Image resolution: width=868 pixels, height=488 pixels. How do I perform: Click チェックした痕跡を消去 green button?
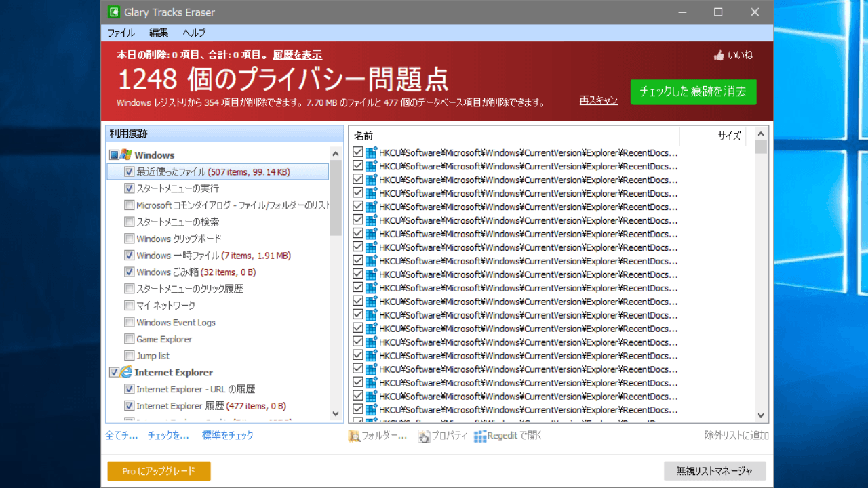coord(693,91)
